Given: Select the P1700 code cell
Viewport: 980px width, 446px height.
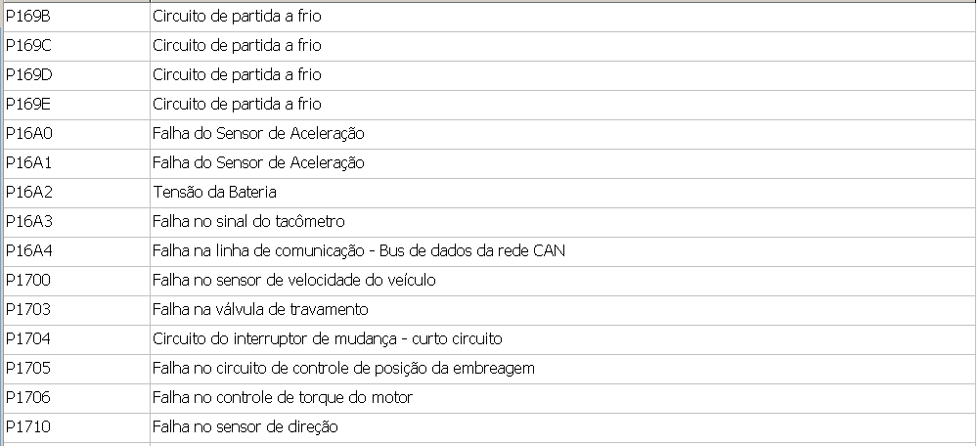Looking at the screenshot, I should coord(27,280).
